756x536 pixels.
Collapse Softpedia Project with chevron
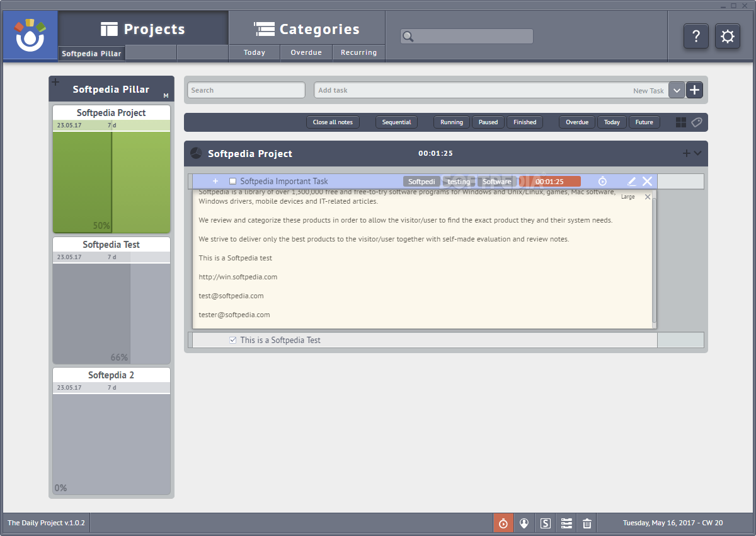697,153
